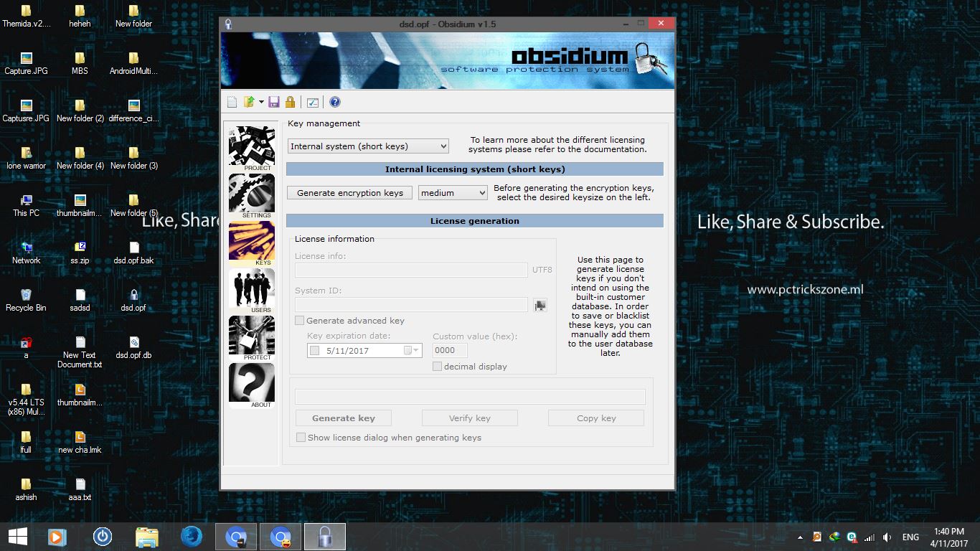Click into the License info text field
The width and height of the screenshot is (980, 551).
click(x=411, y=270)
